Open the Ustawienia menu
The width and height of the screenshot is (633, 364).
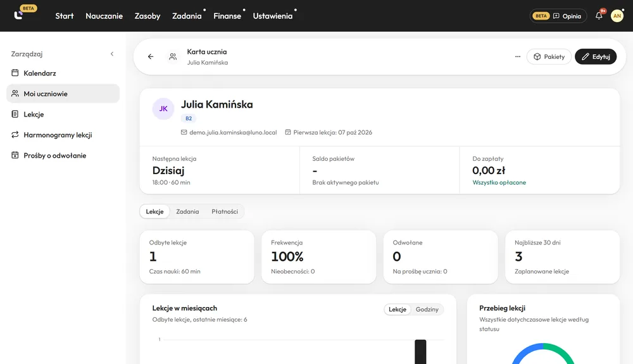click(272, 16)
